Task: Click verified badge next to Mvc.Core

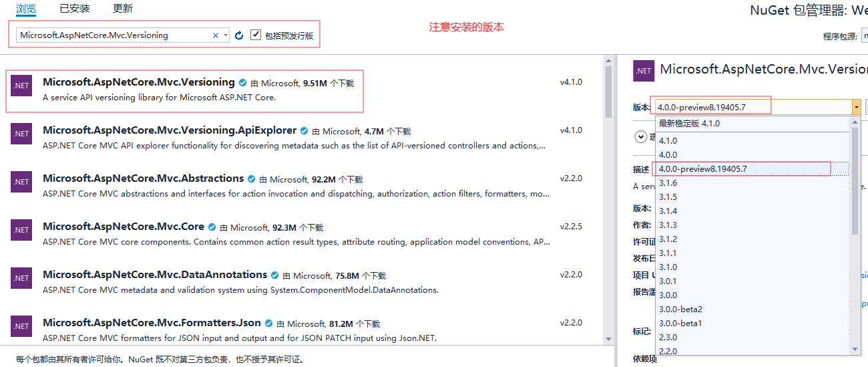Action: [212, 227]
